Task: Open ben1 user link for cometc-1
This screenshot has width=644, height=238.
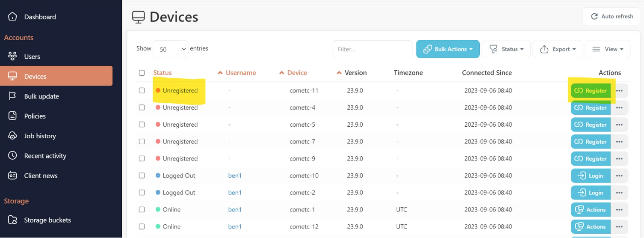Action: coord(235,210)
